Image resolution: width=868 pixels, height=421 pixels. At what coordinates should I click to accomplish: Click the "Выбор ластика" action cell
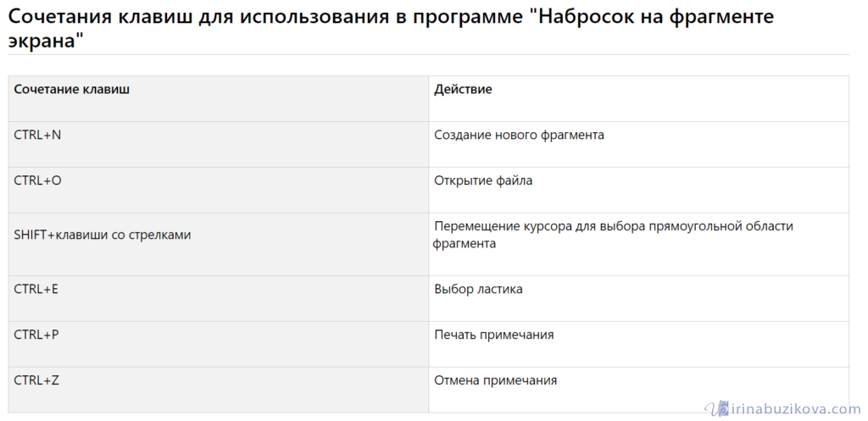click(478, 289)
